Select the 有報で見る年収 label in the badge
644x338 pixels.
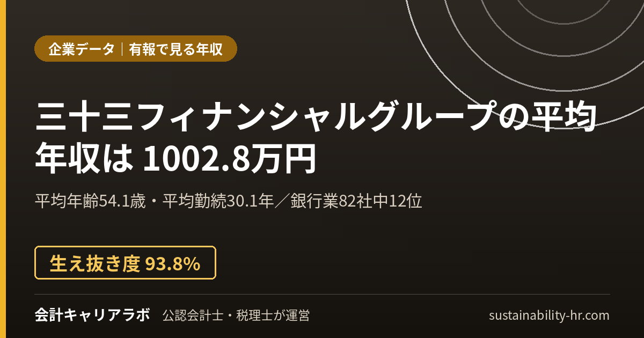(x=176, y=49)
